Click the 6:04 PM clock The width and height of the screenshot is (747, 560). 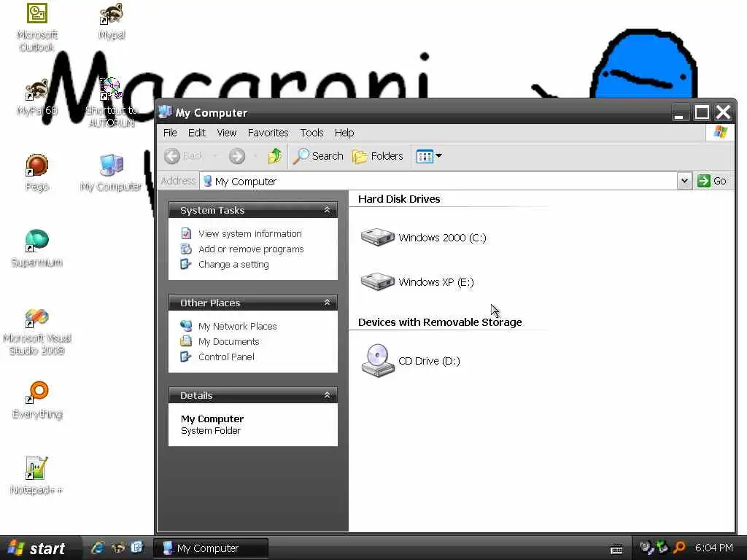coord(713,548)
